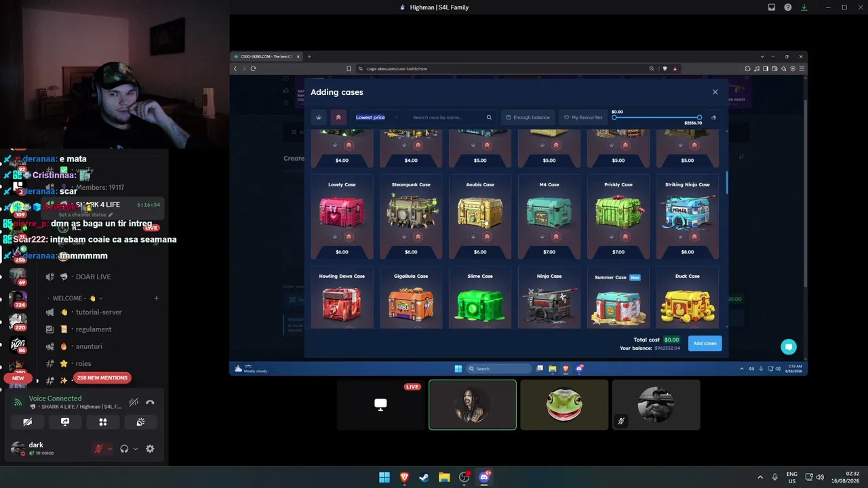This screenshot has width=868, height=488.
Task: Select the Duck Case
Action: (x=688, y=298)
